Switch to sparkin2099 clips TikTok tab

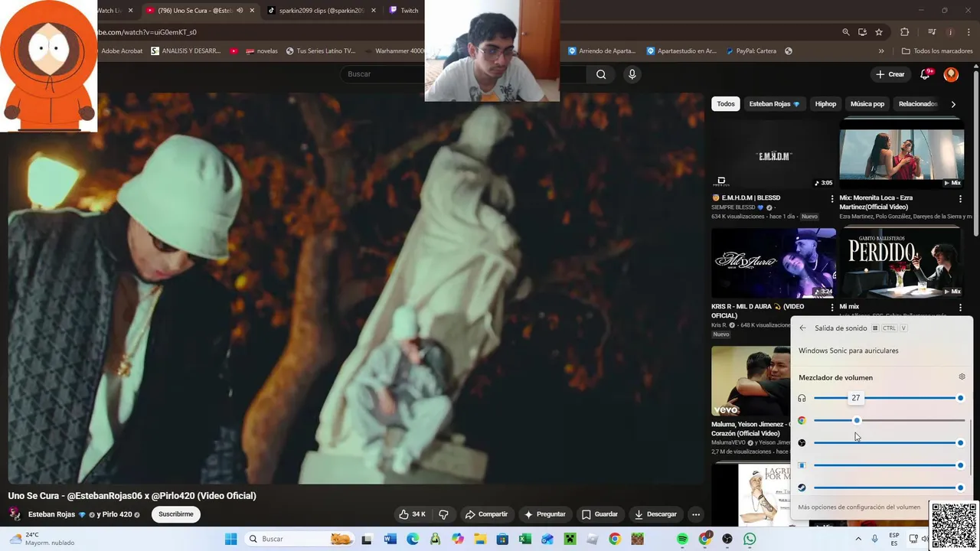(320, 11)
